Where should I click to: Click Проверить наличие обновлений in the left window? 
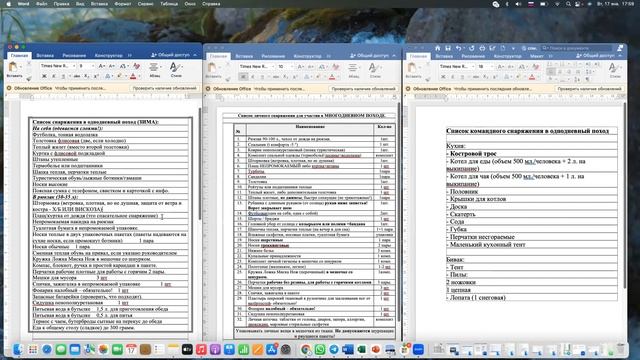(x=164, y=88)
